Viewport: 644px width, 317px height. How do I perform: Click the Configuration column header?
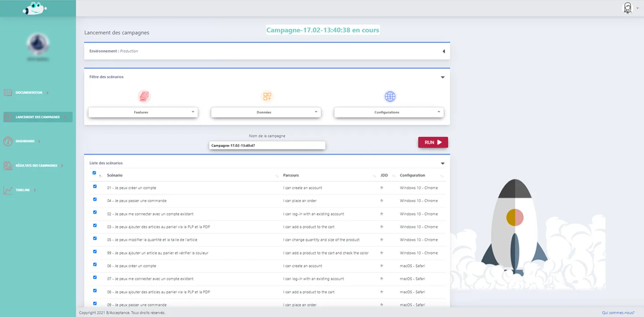coord(412,175)
